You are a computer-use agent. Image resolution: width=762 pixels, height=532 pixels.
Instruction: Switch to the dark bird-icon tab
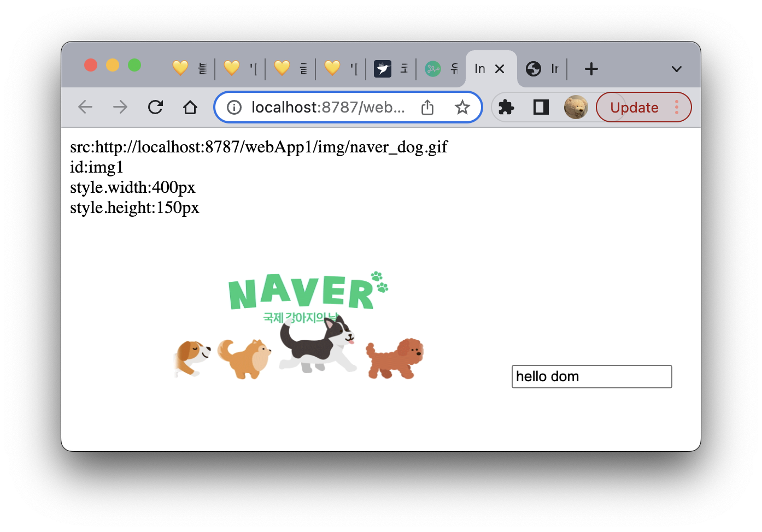[x=391, y=69]
